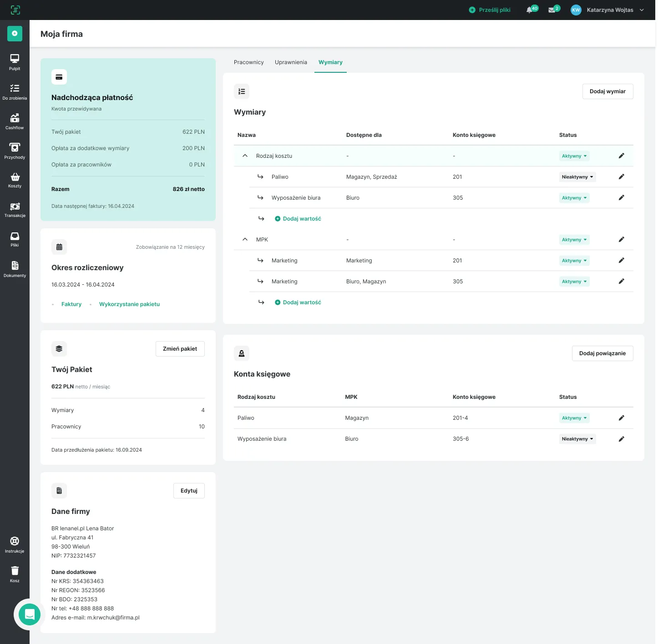Switch to the Uprawnienia tab
This screenshot has height=644, width=658.
point(291,62)
